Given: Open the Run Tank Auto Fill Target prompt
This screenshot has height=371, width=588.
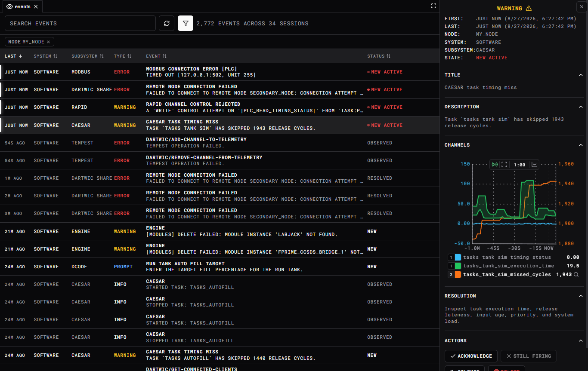Looking at the screenshot, I should pos(220,267).
